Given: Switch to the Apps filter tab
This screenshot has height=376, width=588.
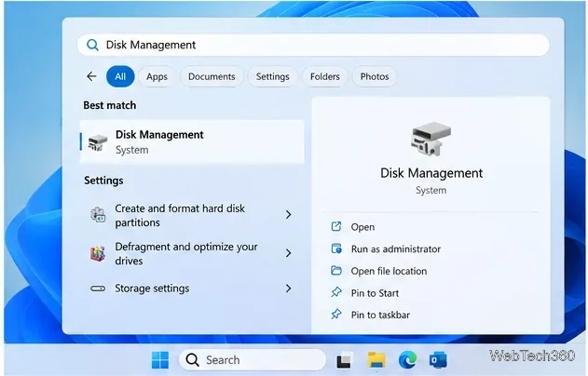Looking at the screenshot, I should pos(157,76).
